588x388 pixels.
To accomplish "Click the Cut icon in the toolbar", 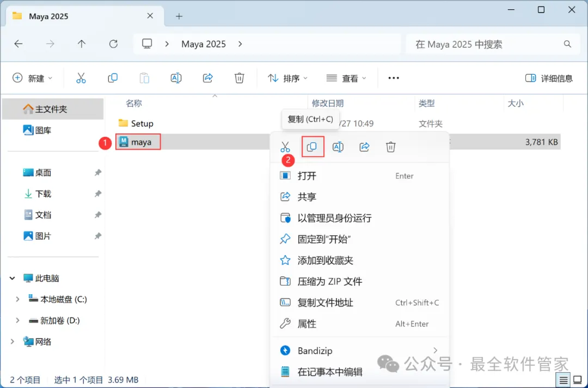I will (81, 78).
